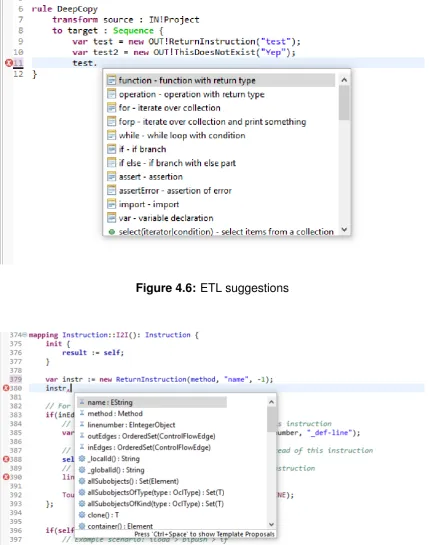Click the ETL suggestions scrollbar thumb
429x545 pixels.
tap(344, 103)
